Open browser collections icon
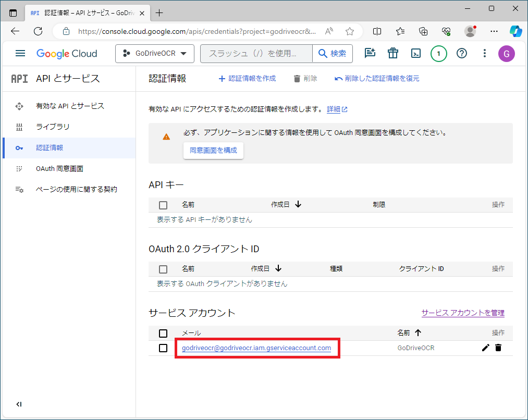This screenshot has height=420, width=528. pos(423,31)
